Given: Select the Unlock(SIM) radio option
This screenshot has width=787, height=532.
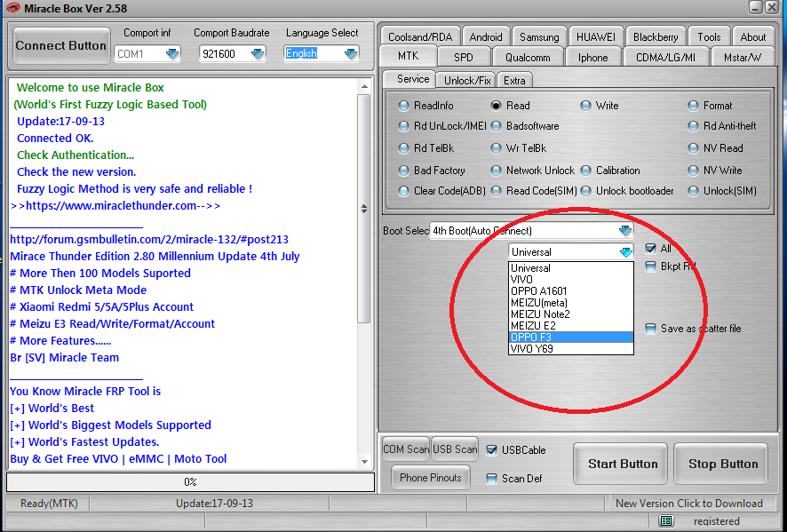Looking at the screenshot, I should [x=693, y=191].
